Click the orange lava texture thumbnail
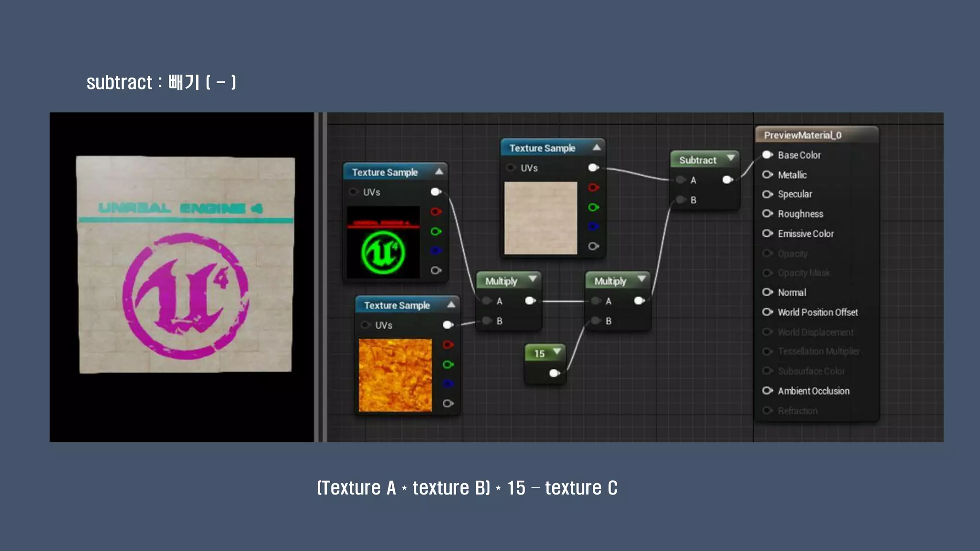 click(395, 375)
